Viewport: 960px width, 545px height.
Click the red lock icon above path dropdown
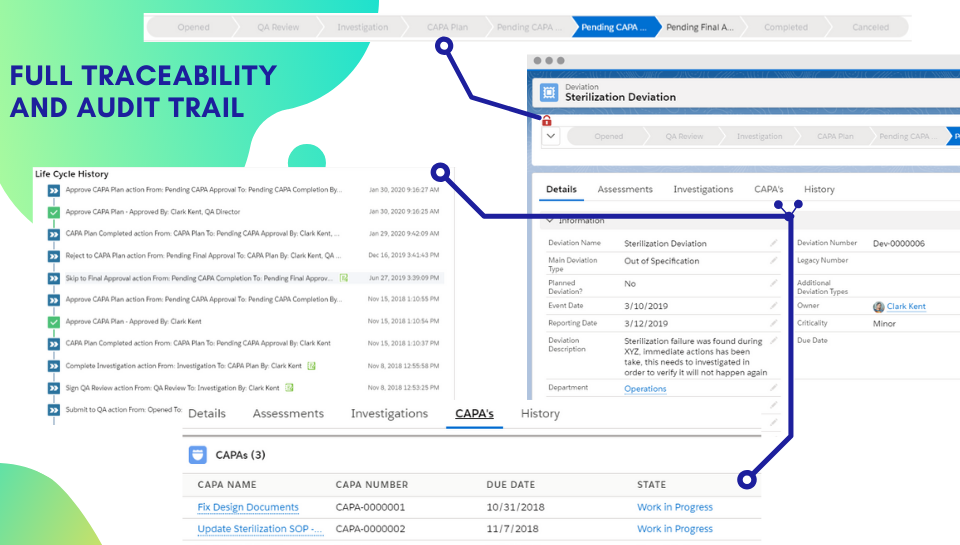tap(547, 121)
